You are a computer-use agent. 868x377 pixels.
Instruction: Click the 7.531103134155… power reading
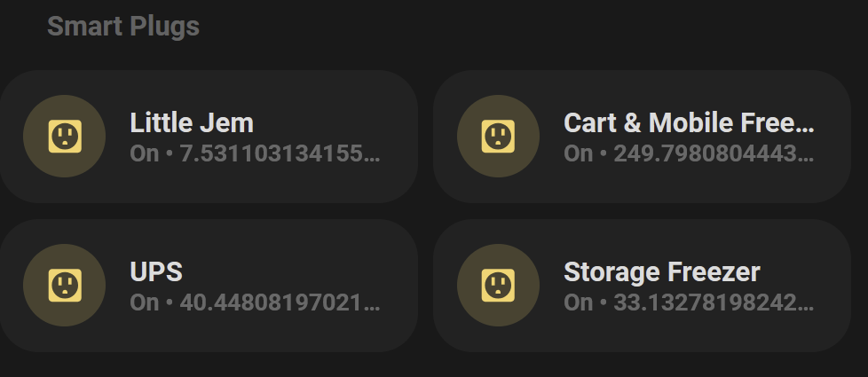(280, 153)
